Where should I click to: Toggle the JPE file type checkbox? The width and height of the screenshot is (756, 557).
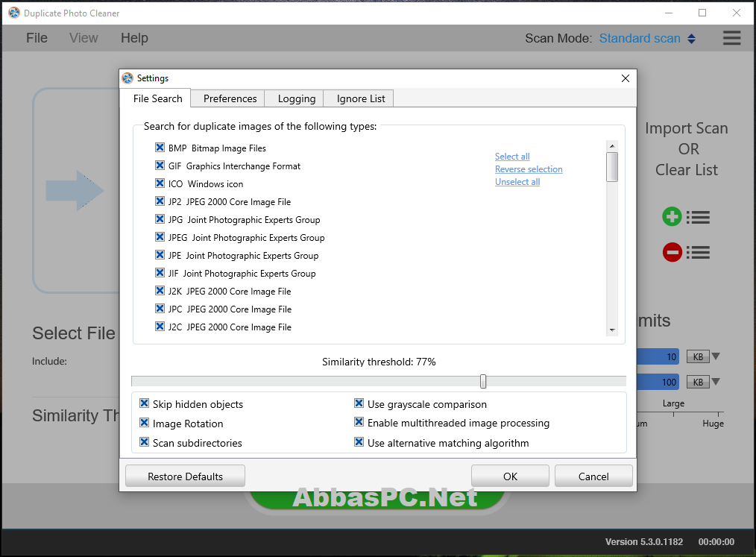[x=160, y=254]
